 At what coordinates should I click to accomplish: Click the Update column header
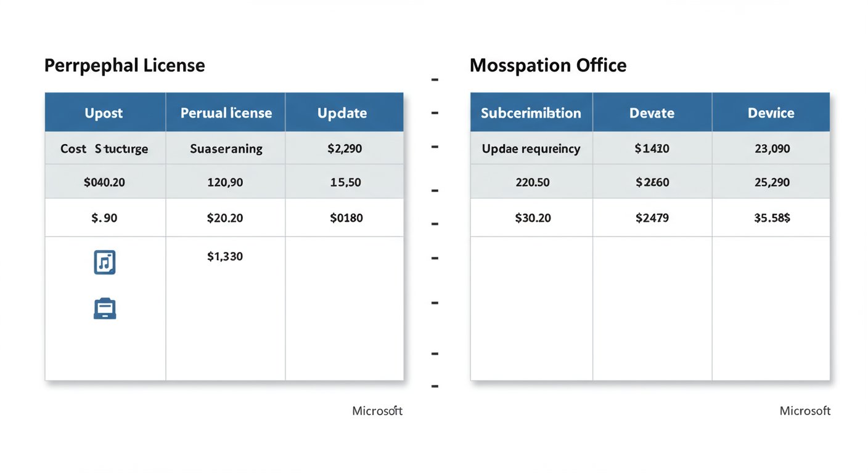pos(343,113)
